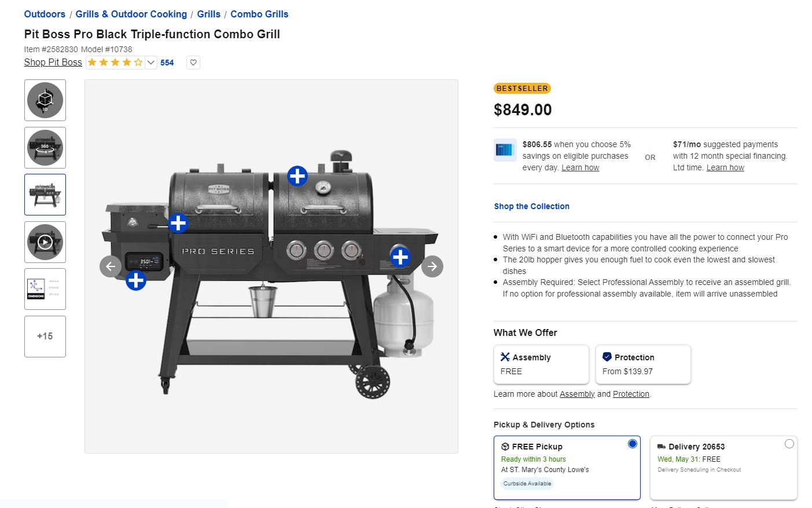Image resolution: width=812 pixels, height=508 pixels.
Task: Click plus hotspot by the gas burner side shelf
Action: coord(400,257)
